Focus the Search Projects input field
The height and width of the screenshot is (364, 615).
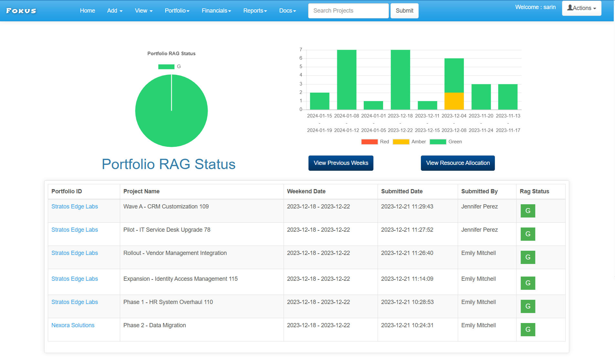[x=348, y=11]
